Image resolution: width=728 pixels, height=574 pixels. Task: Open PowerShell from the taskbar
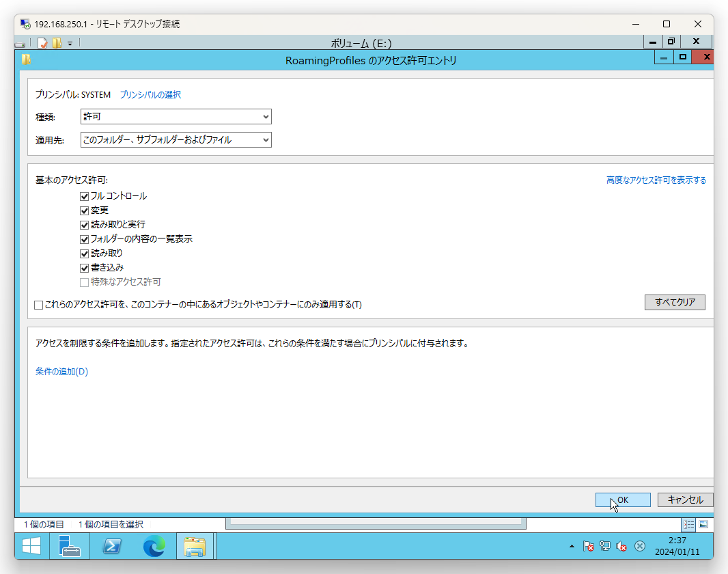point(112,546)
